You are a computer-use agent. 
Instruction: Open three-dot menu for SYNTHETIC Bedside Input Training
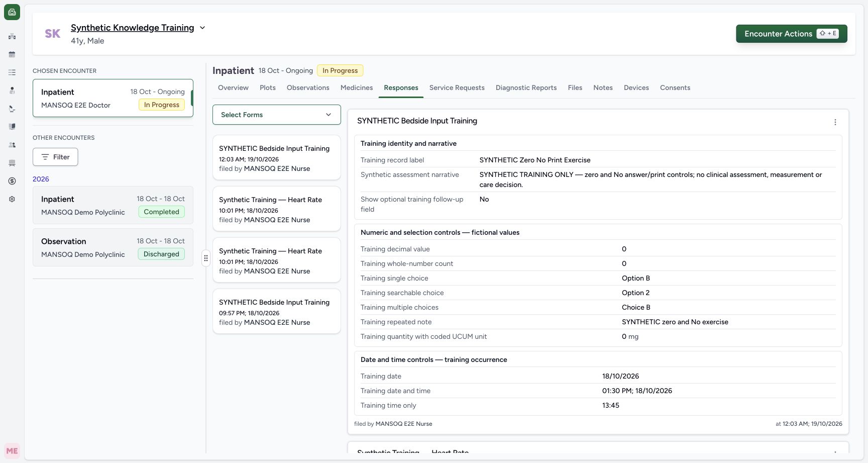pos(835,122)
